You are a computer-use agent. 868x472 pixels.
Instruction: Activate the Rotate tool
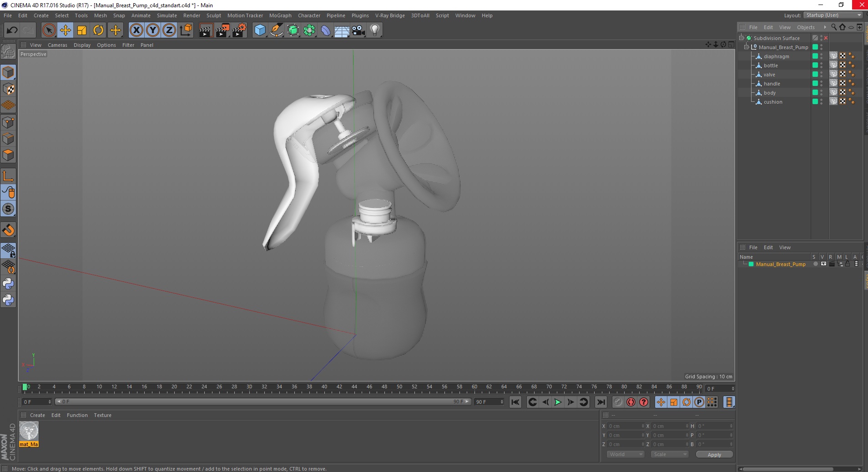click(98, 30)
